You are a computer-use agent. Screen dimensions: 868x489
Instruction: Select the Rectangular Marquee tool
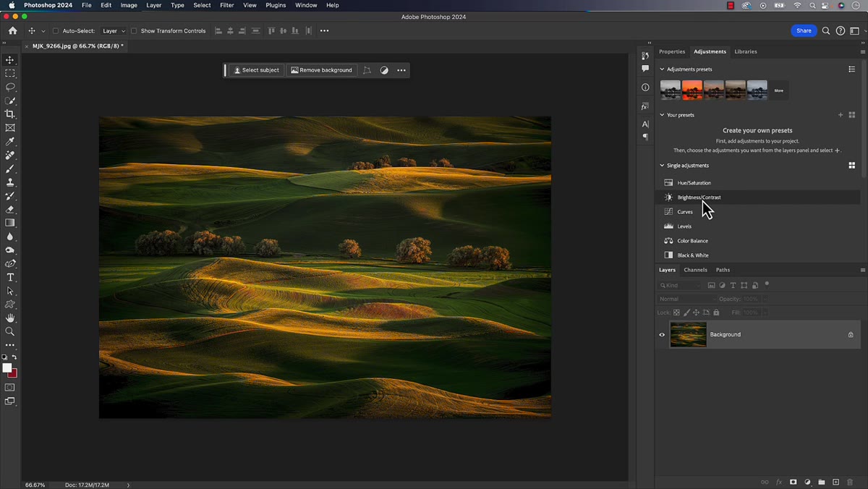10,74
